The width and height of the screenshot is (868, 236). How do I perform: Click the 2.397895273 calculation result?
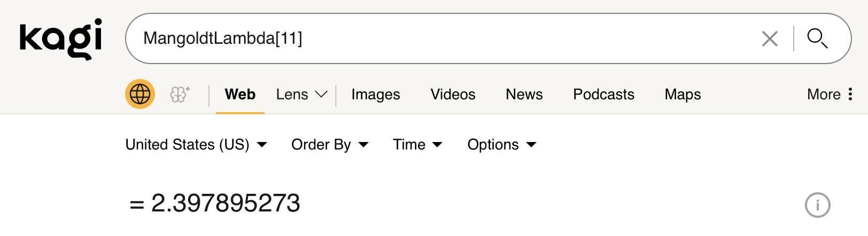pyautogui.click(x=226, y=203)
